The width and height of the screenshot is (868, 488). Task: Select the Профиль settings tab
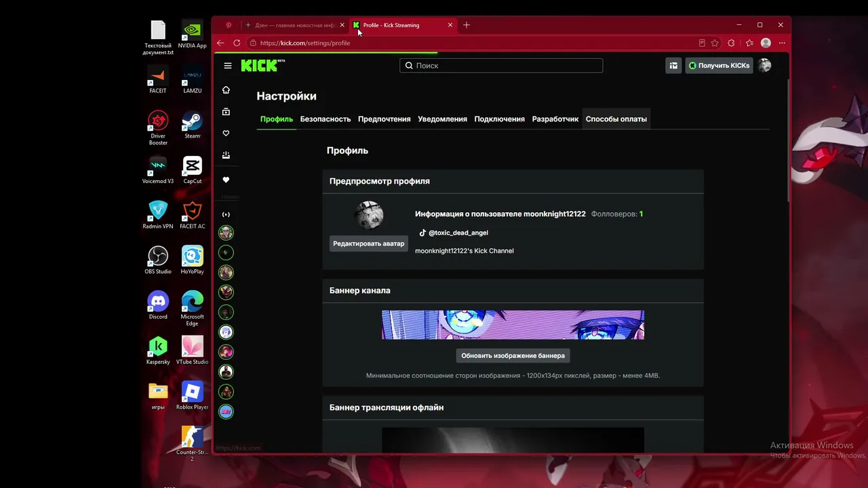(277, 119)
